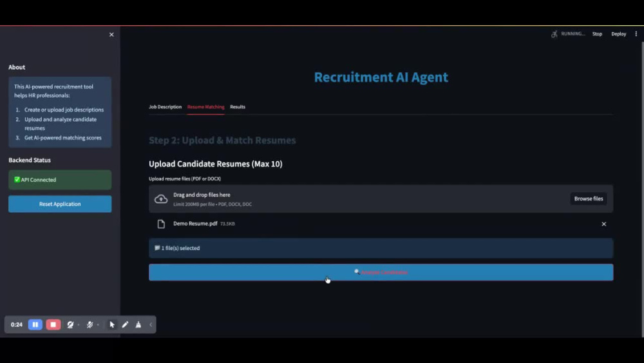Image resolution: width=644 pixels, height=363 pixels.
Task: Remove Demo Resume.pdf with the X icon
Action: (x=604, y=224)
